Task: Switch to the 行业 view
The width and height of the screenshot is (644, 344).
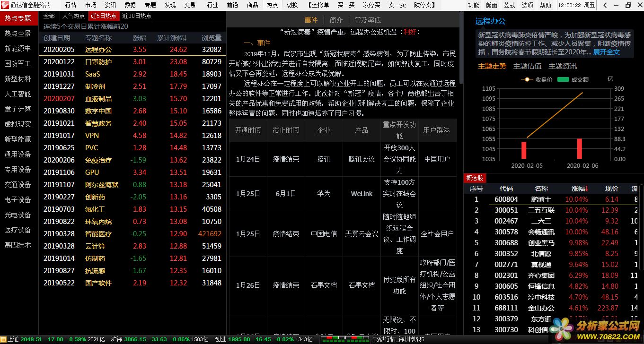Action: coord(212,5)
